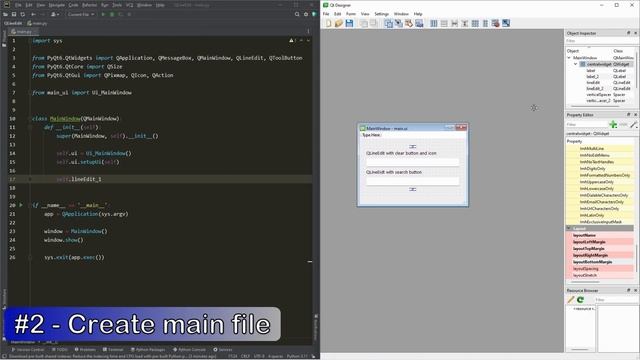Click second line edit under search button label
Image resolution: width=640 pixels, height=360 pixels.
coord(412,181)
